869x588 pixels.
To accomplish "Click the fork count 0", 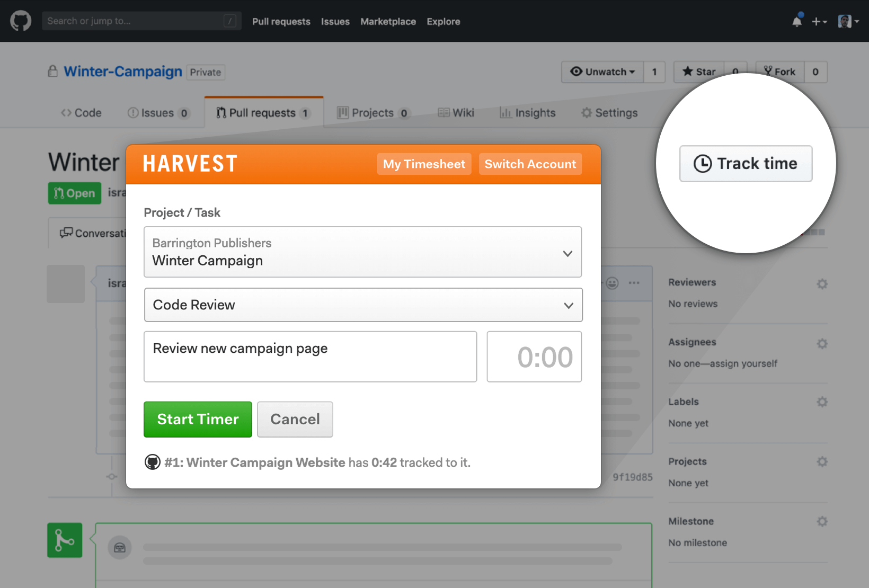I will point(815,72).
